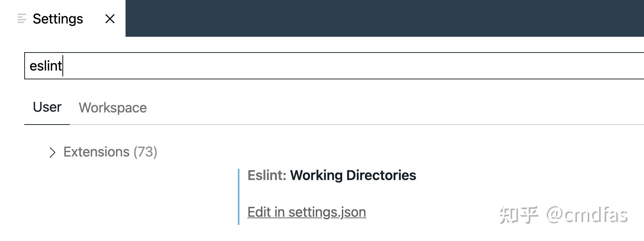Open Edit in settings.json link

(307, 212)
